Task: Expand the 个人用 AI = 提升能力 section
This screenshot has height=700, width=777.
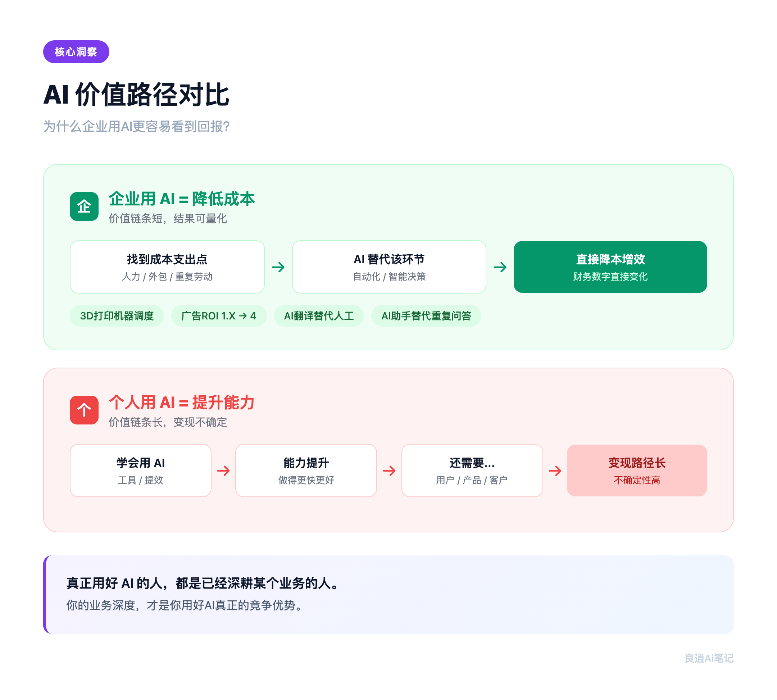Action: click(181, 403)
